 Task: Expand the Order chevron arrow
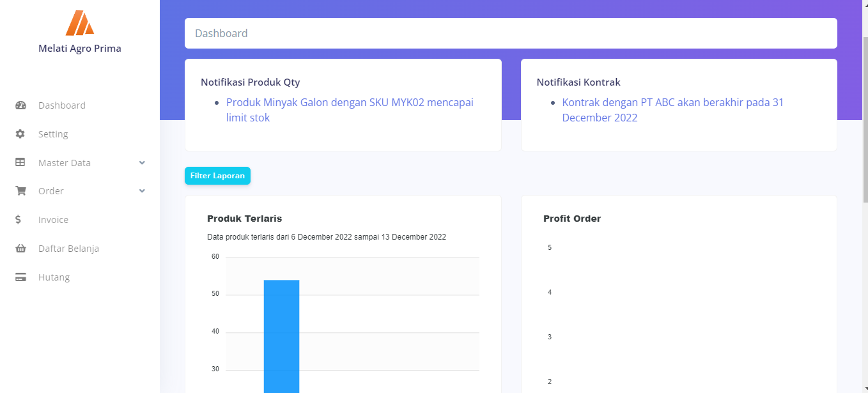click(142, 191)
